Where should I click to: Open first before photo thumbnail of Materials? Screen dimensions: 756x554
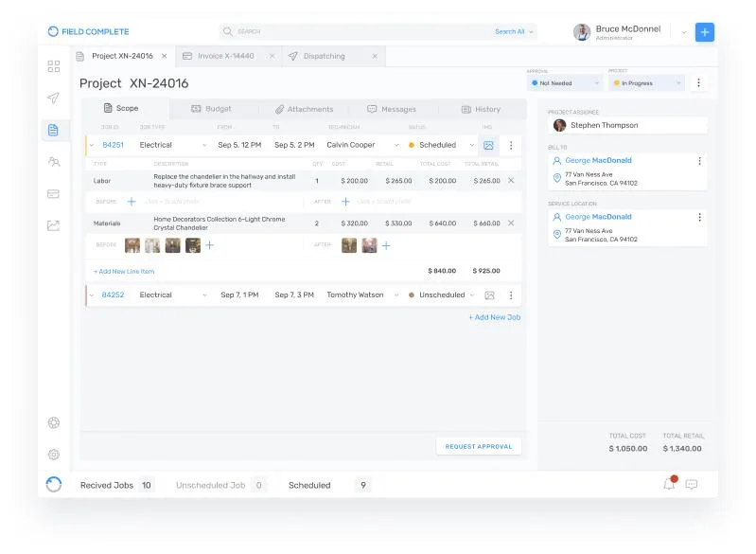(132, 245)
